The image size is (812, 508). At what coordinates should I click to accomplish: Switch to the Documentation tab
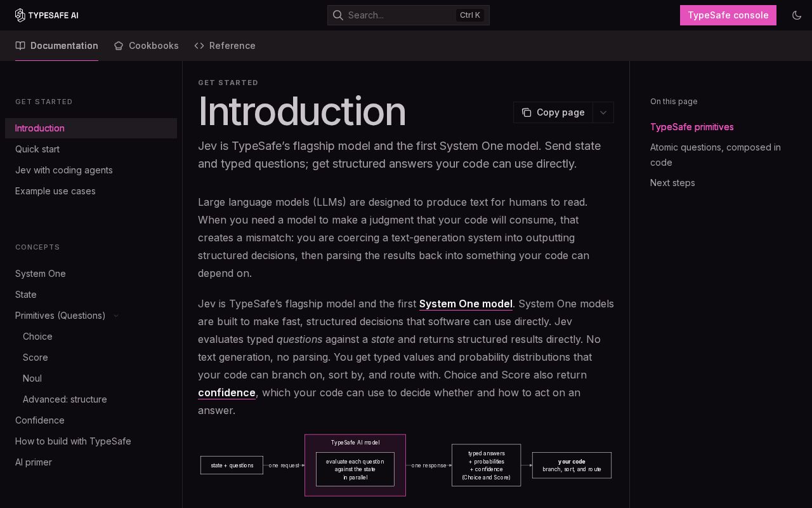[x=56, y=46]
